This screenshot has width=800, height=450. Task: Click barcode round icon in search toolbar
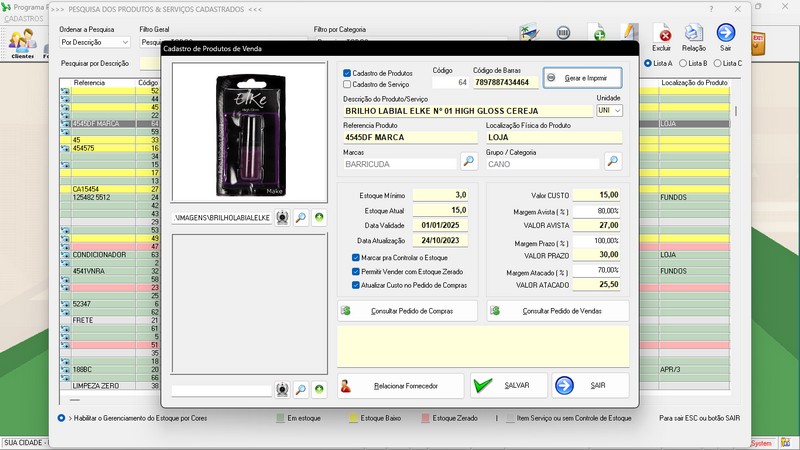pyautogui.click(x=563, y=33)
